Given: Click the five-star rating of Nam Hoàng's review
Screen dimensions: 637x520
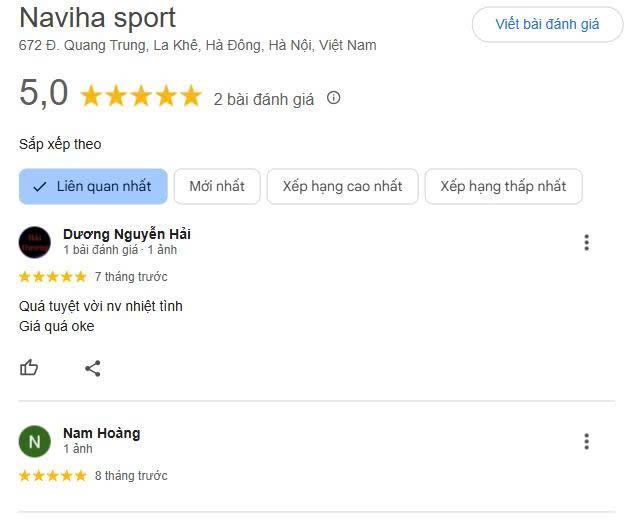Looking at the screenshot, I should coord(53,475).
